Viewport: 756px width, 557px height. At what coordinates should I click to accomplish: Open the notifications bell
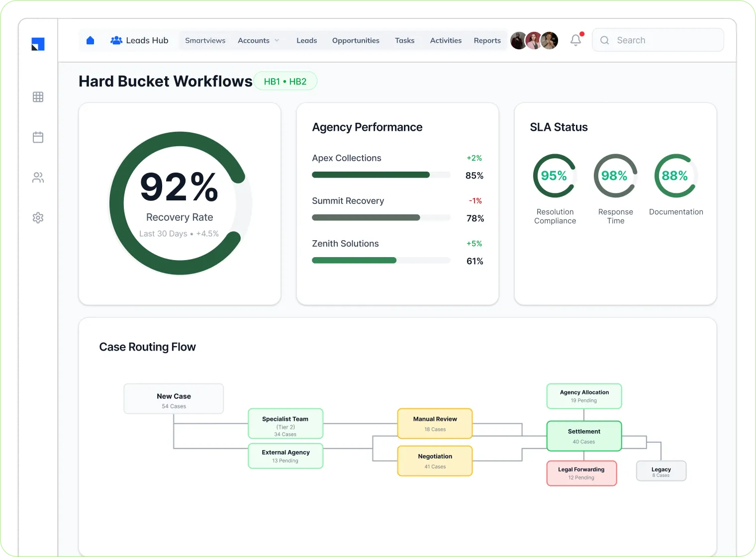click(x=576, y=40)
